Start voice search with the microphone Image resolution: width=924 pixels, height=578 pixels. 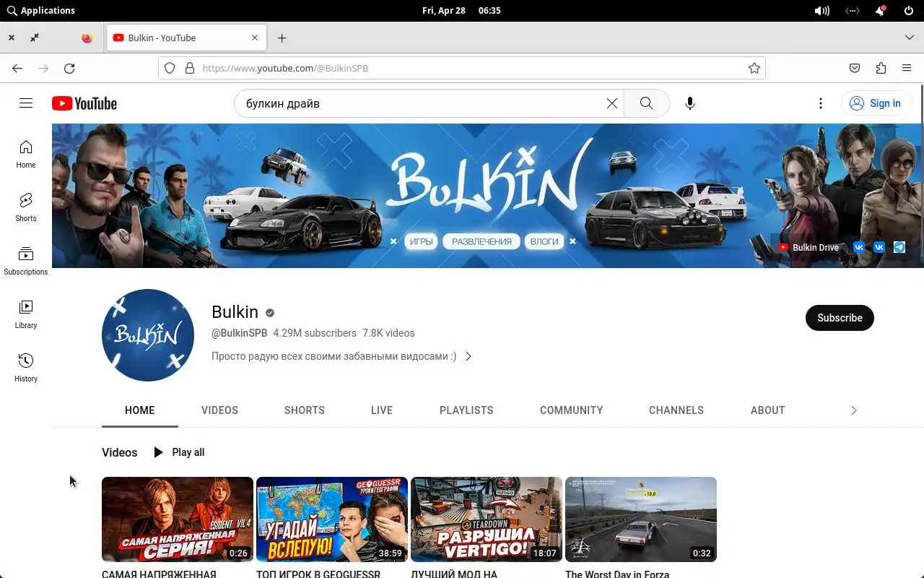[690, 103]
